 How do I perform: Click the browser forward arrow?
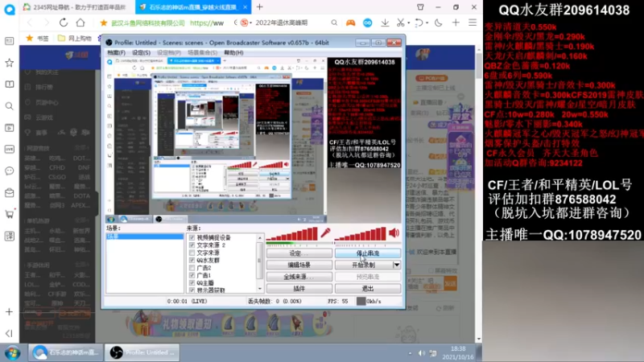click(47, 23)
